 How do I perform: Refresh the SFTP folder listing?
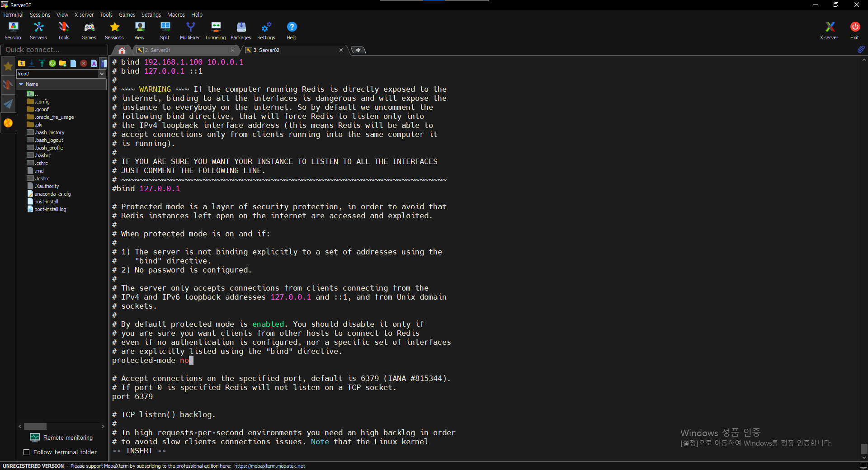pos(52,63)
